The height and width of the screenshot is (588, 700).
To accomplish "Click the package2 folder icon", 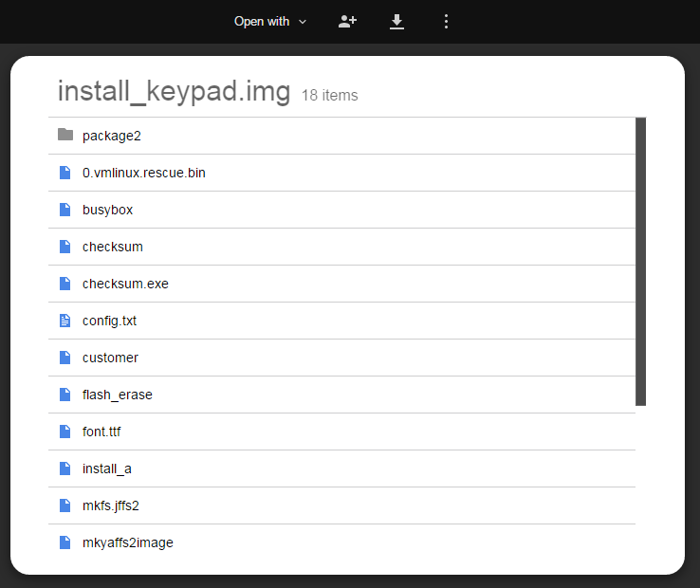I will tap(65, 135).
